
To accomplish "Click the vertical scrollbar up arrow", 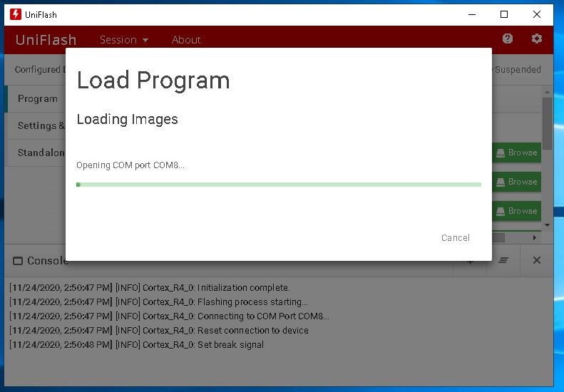I will (x=547, y=93).
